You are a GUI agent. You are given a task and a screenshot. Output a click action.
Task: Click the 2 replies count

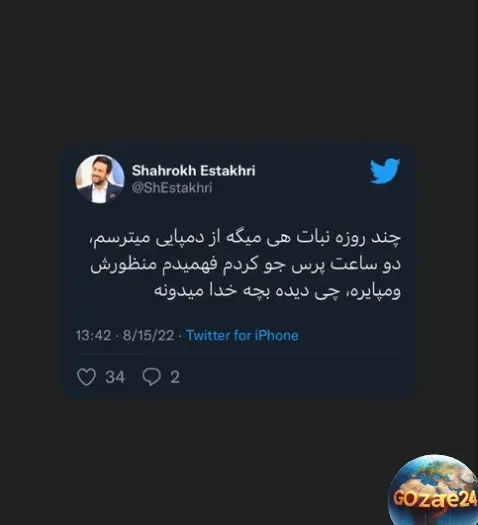[175, 377]
